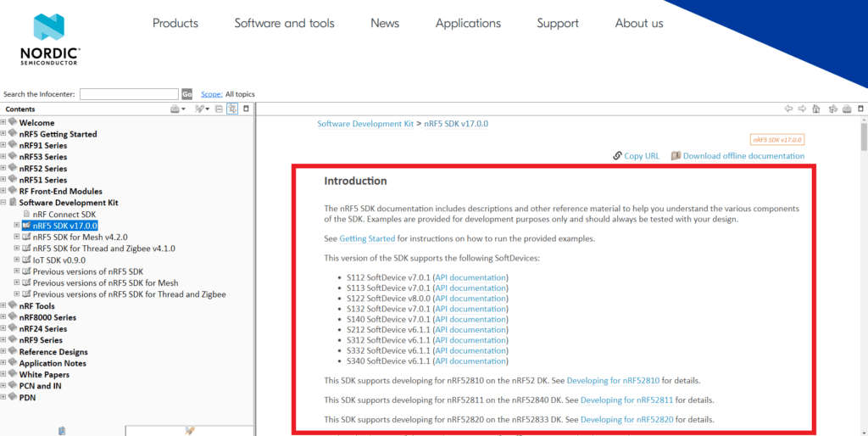This screenshot has width=868, height=436.
Task: Toggle link with contents sync button
Action: click(232, 109)
